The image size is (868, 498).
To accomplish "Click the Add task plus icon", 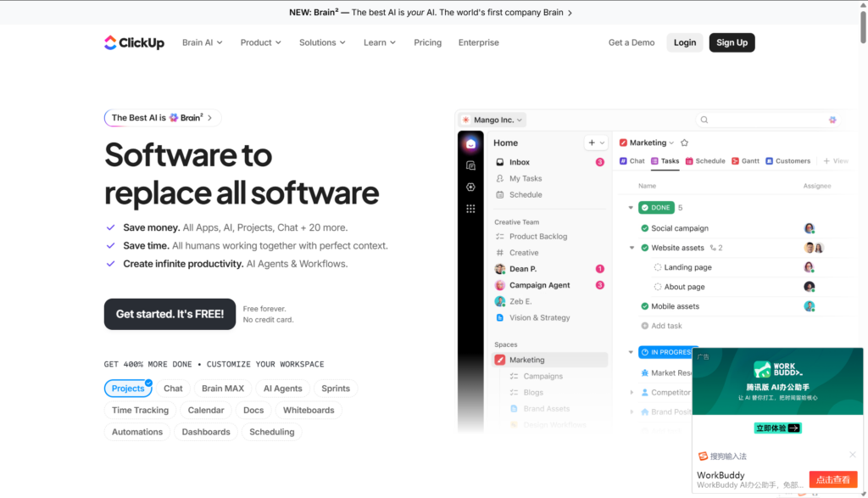I will 645,327.
